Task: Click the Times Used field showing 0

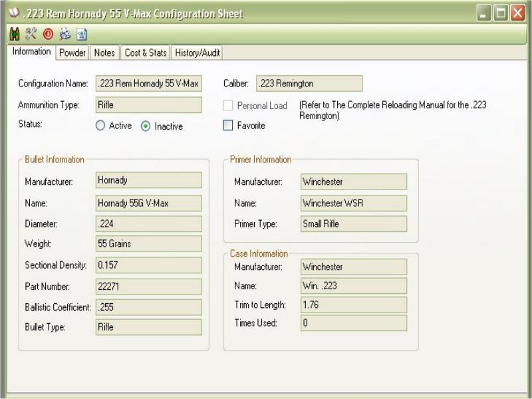Action: (354, 323)
